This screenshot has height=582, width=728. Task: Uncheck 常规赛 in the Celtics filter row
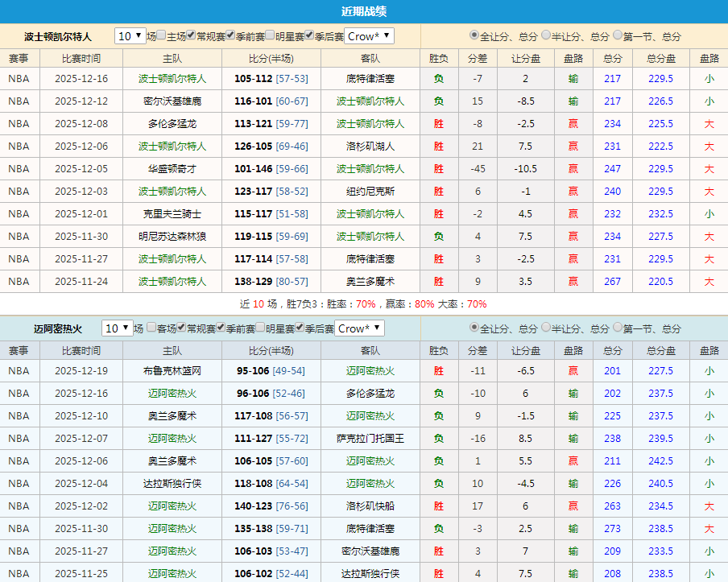[190, 35]
